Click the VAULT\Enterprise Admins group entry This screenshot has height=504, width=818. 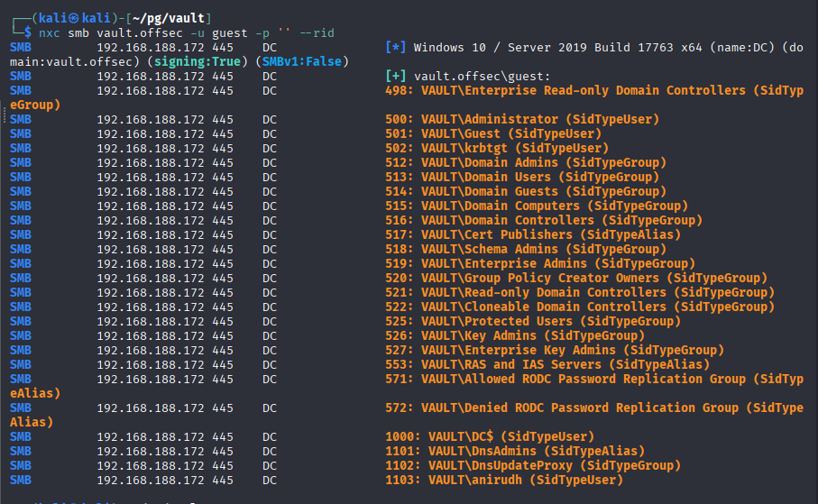pyautogui.click(x=540, y=263)
